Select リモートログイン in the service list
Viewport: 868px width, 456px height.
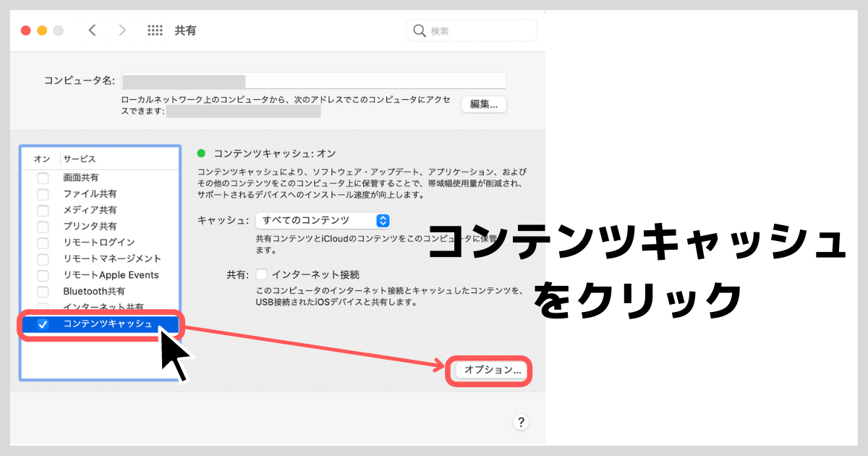(x=98, y=242)
